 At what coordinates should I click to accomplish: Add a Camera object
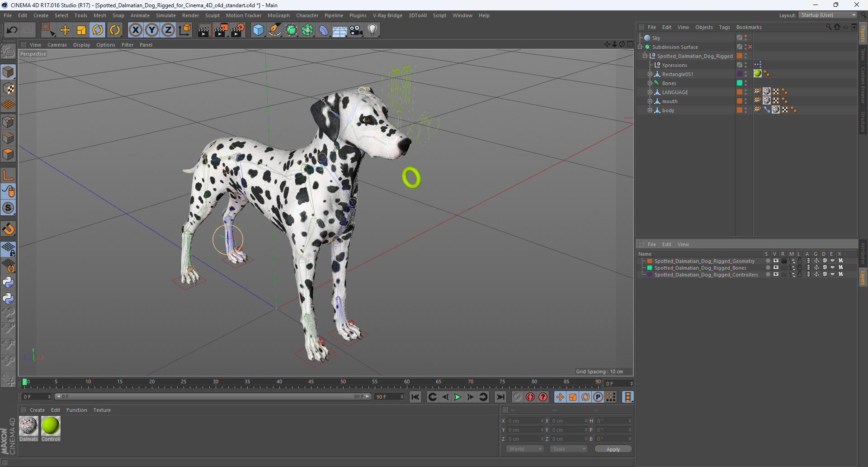(x=356, y=30)
